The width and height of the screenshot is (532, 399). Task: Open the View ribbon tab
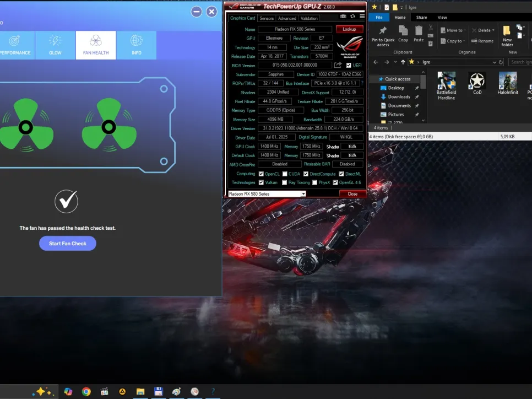pos(442,18)
